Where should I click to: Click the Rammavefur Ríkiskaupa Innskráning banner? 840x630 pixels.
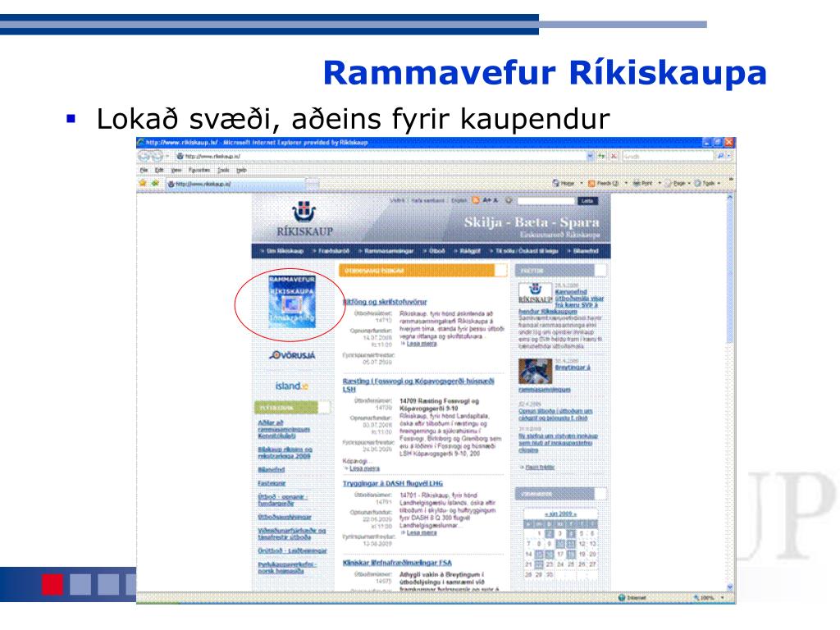click(292, 302)
